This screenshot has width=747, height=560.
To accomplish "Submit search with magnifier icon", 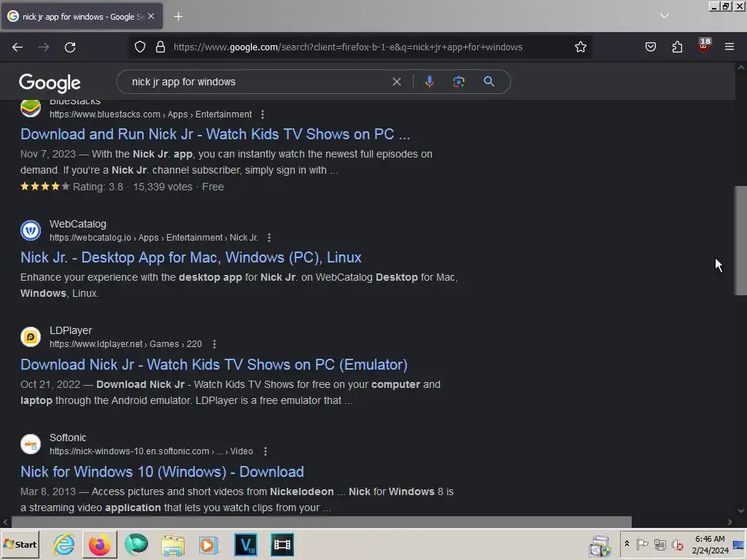I will 489,82.
